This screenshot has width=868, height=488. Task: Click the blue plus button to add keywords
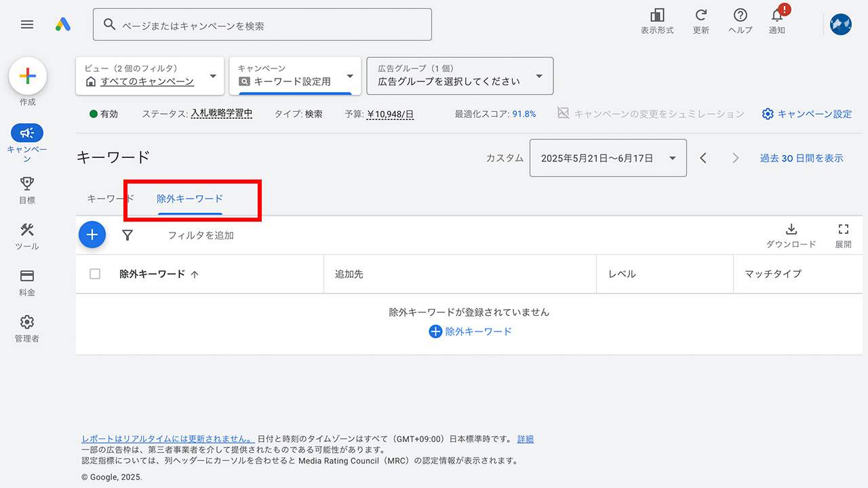point(92,235)
